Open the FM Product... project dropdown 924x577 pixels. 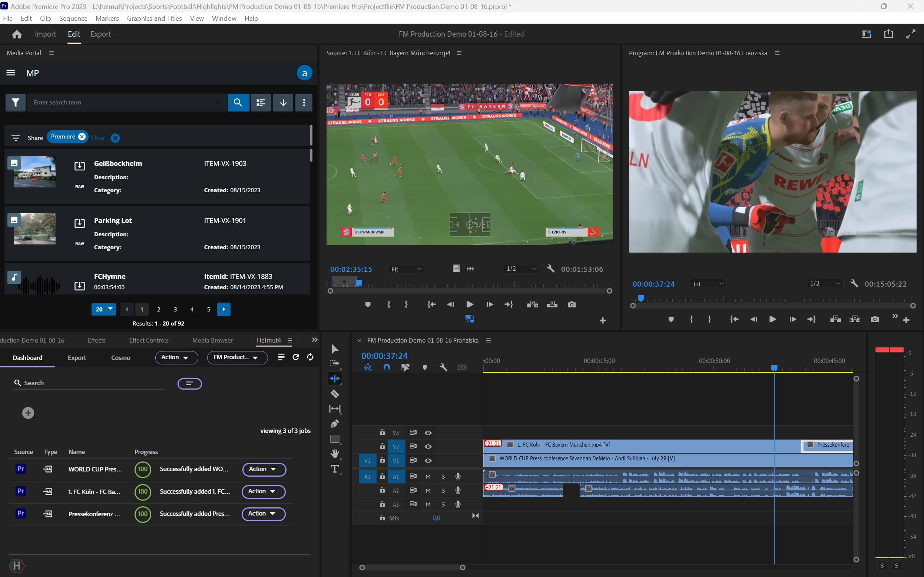[237, 357]
